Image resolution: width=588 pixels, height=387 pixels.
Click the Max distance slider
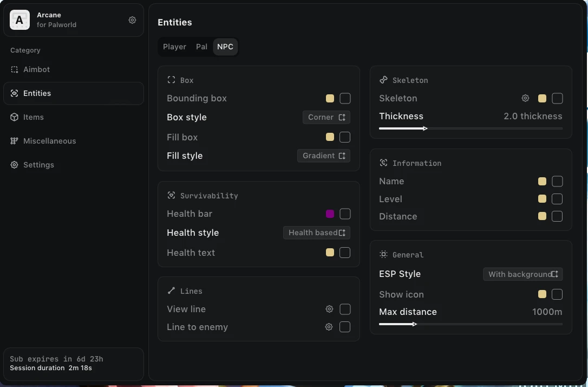471,324
